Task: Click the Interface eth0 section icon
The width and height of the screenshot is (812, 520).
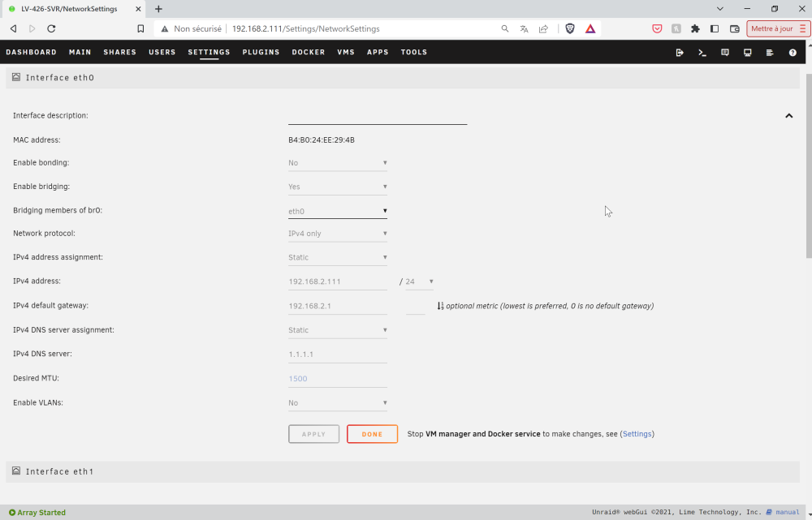Action: pos(16,77)
